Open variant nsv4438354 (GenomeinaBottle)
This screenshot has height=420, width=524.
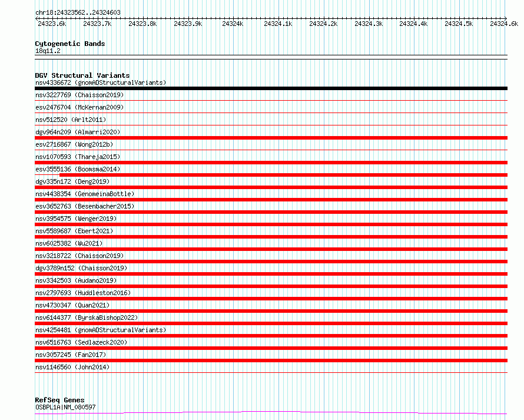(x=85, y=194)
